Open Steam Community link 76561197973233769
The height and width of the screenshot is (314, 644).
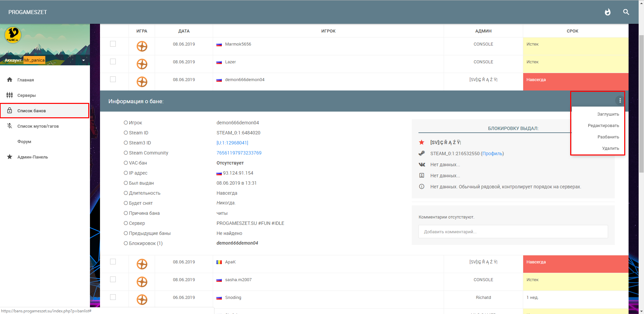pyautogui.click(x=239, y=153)
